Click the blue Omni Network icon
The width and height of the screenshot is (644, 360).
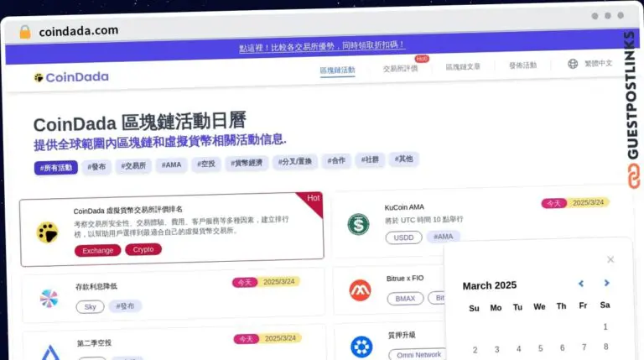(361, 346)
